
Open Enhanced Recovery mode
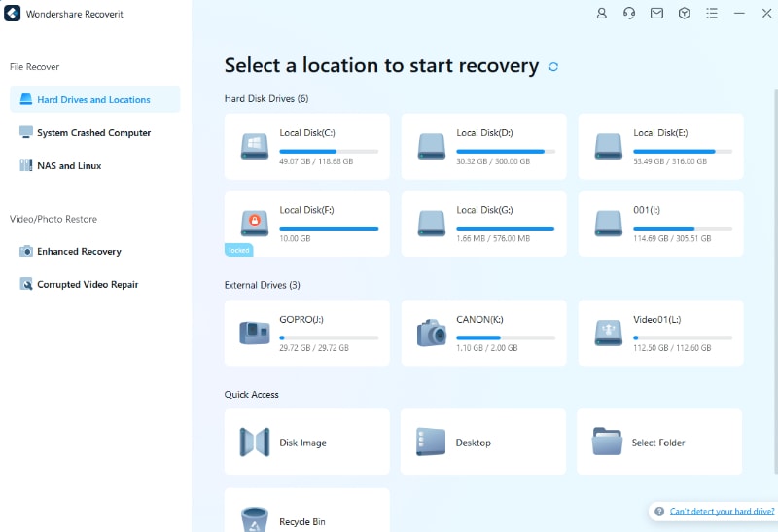(x=79, y=251)
